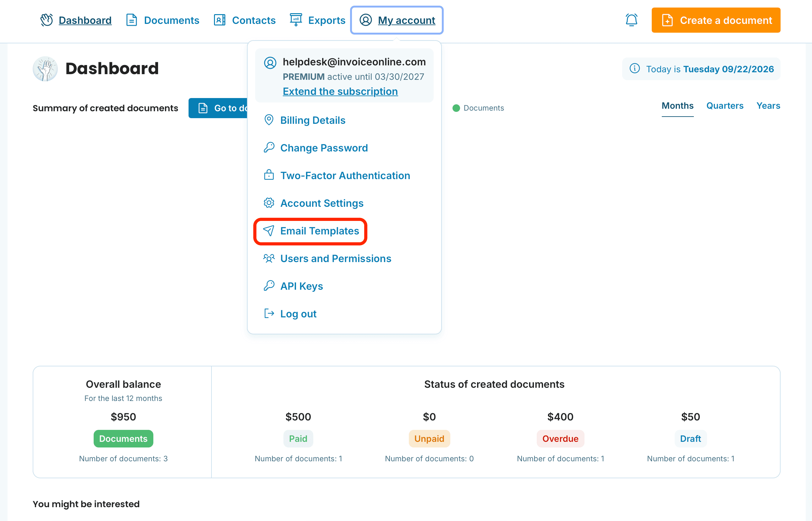Viewport: 812px width, 521px height.
Task: Click the Dashboard navigation link
Action: pyautogui.click(x=76, y=20)
